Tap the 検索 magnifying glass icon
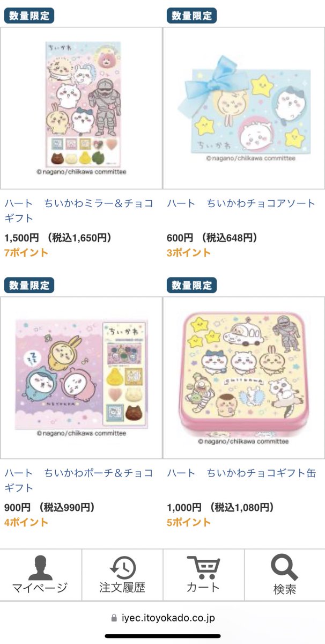 pyautogui.click(x=284, y=568)
